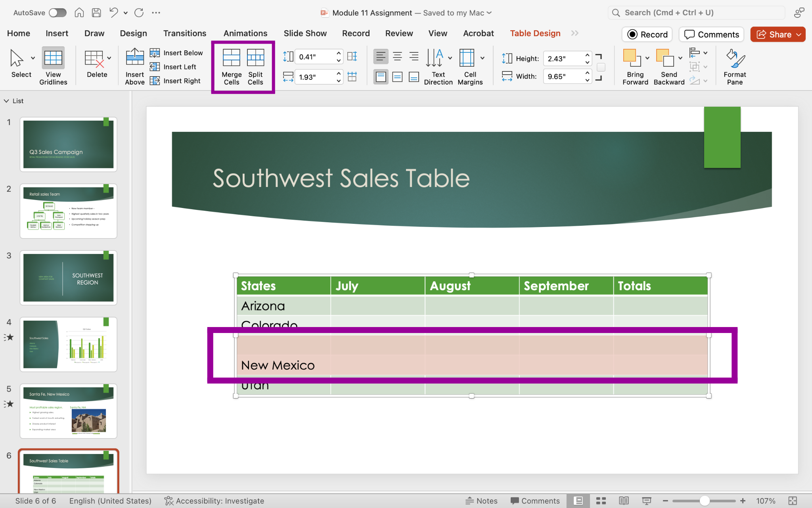Toggle Notes pane in status bar

pyautogui.click(x=481, y=501)
